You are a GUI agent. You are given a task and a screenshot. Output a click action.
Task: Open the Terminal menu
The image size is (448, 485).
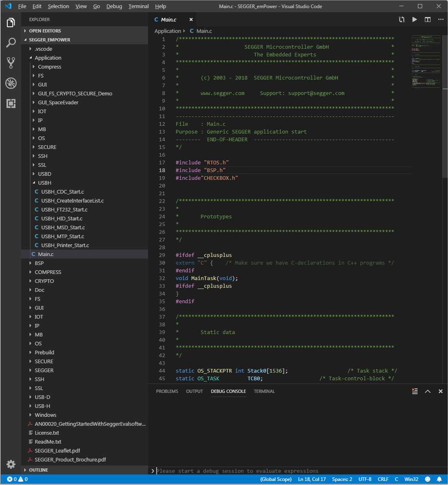pyautogui.click(x=138, y=6)
